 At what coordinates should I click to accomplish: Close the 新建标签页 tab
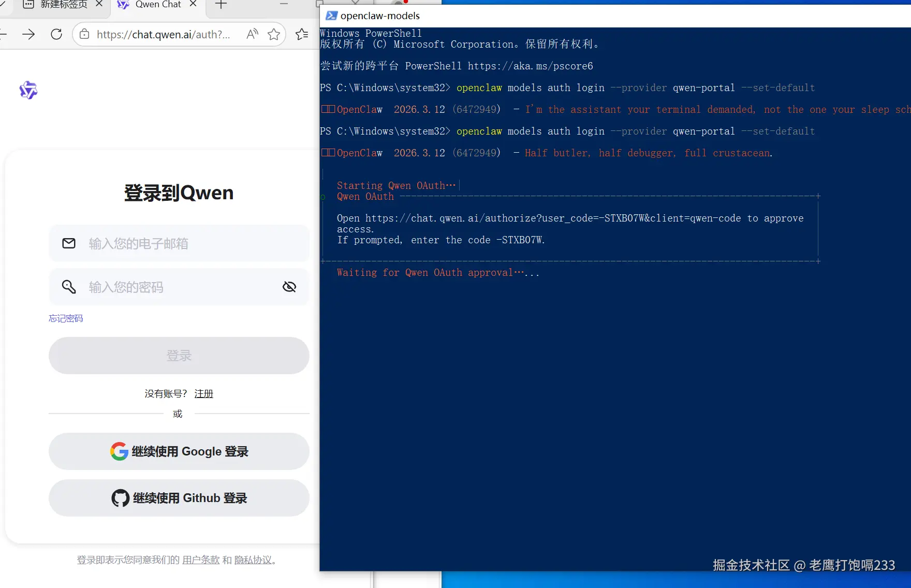click(99, 4)
